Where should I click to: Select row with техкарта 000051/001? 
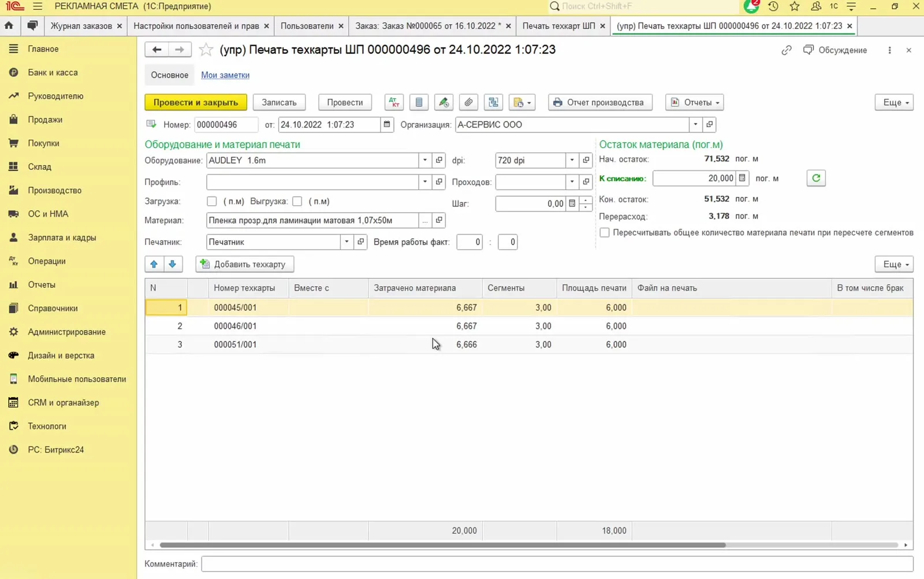click(x=529, y=344)
